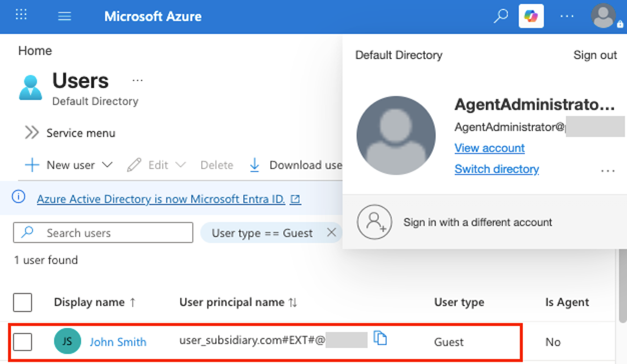Click the No value under Is Agent
This screenshot has height=364, width=627.
(553, 342)
